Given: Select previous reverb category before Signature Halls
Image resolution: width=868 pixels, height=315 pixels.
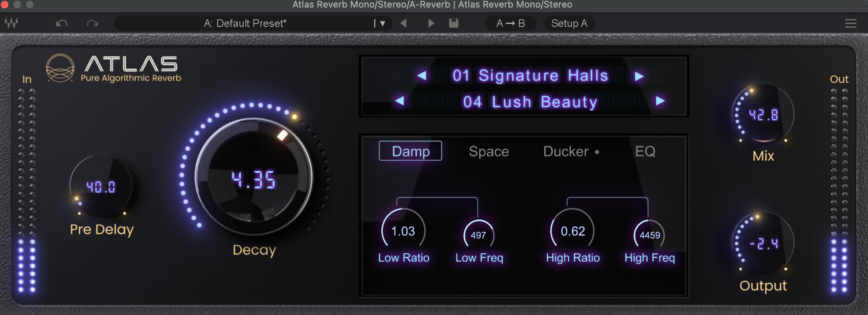Looking at the screenshot, I should coord(422,76).
